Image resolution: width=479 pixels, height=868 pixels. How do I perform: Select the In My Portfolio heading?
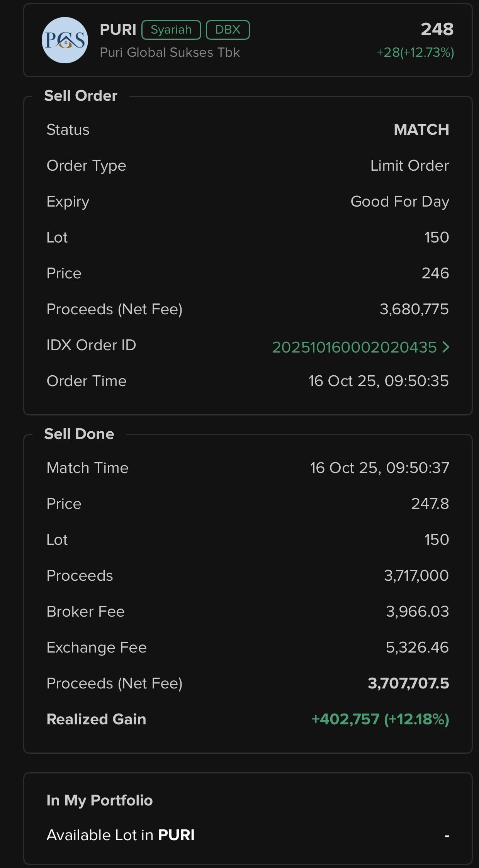[x=100, y=800]
